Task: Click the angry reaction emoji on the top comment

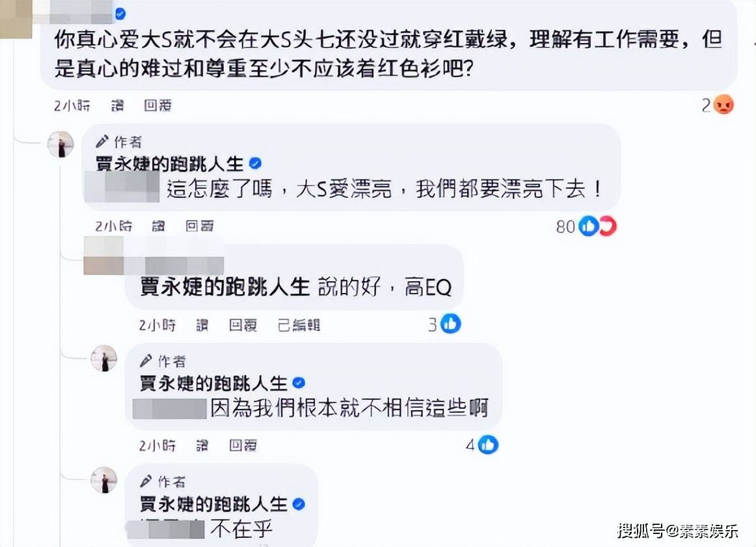Action: (x=723, y=104)
